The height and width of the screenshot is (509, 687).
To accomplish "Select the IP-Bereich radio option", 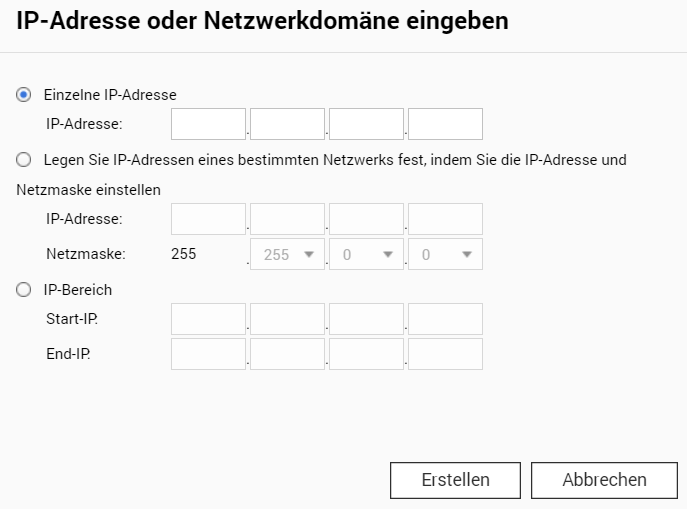I will click(x=23, y=290).
